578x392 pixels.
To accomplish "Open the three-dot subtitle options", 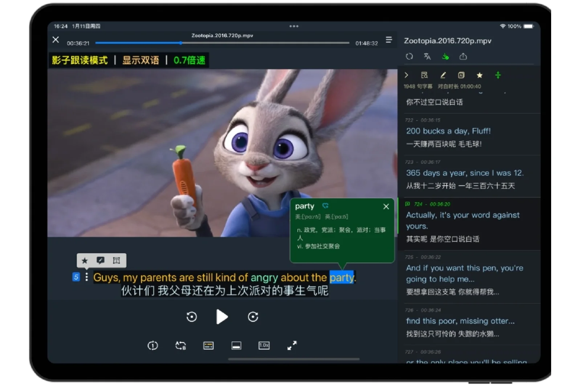I will coord(86,277).
